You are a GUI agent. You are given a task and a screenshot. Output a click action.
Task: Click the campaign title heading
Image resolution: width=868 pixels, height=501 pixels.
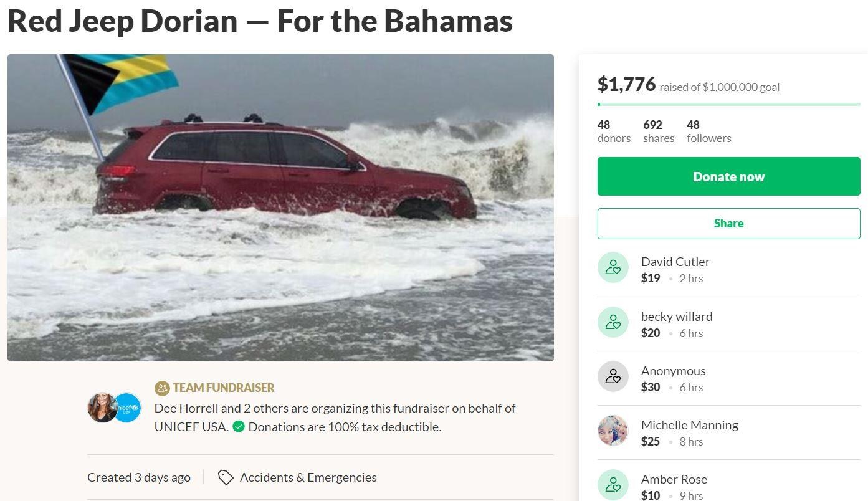tap(260, 21)
